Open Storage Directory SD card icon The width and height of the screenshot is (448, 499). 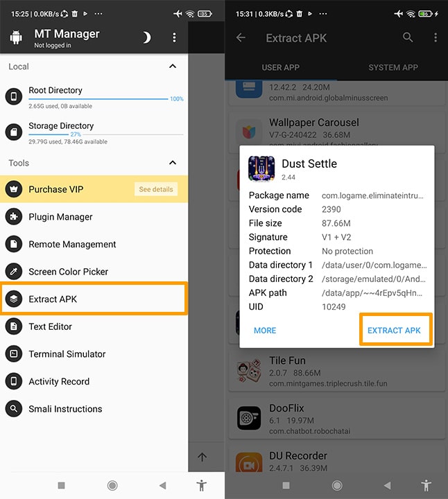pos(14,132)
